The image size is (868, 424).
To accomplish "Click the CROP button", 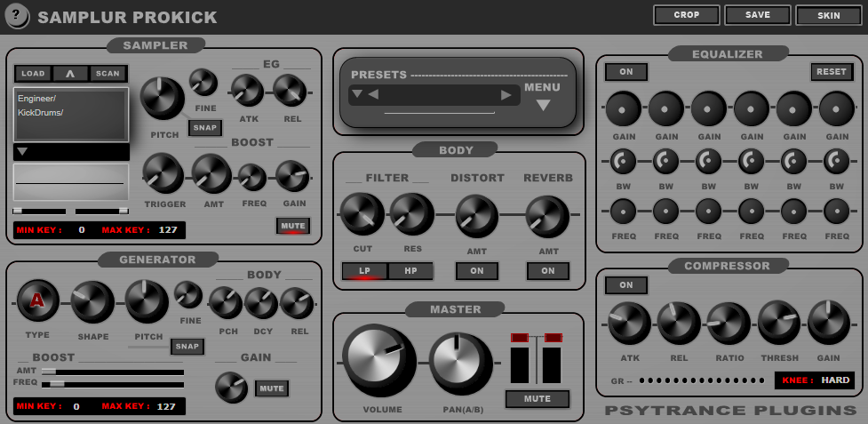I will tap(687, 15).
